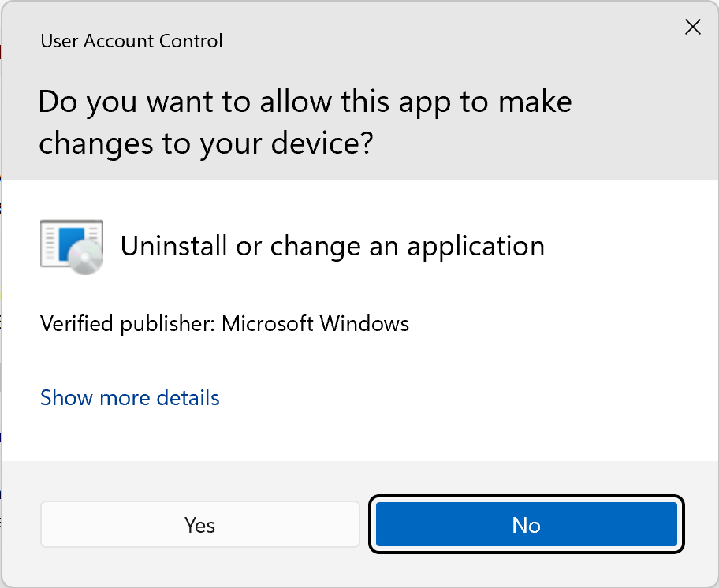Click the User Account Control title
The image size is (719, 588).
131,41
